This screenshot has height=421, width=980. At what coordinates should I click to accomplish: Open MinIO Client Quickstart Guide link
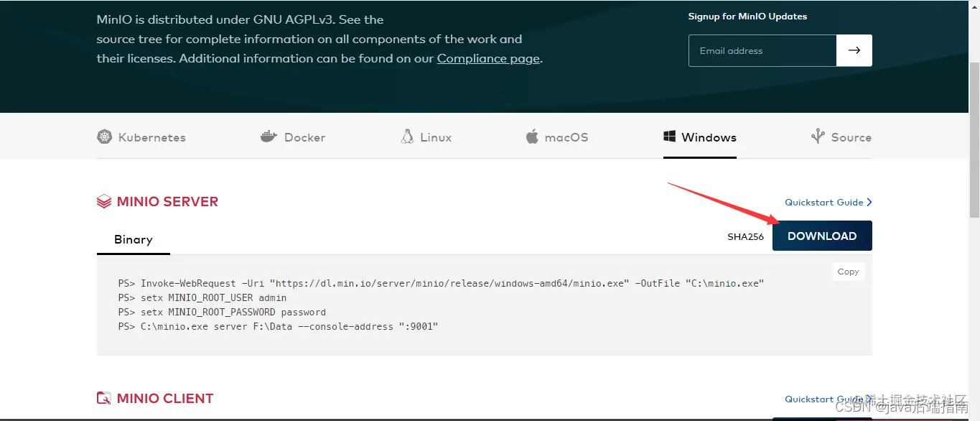click(829, 399)
